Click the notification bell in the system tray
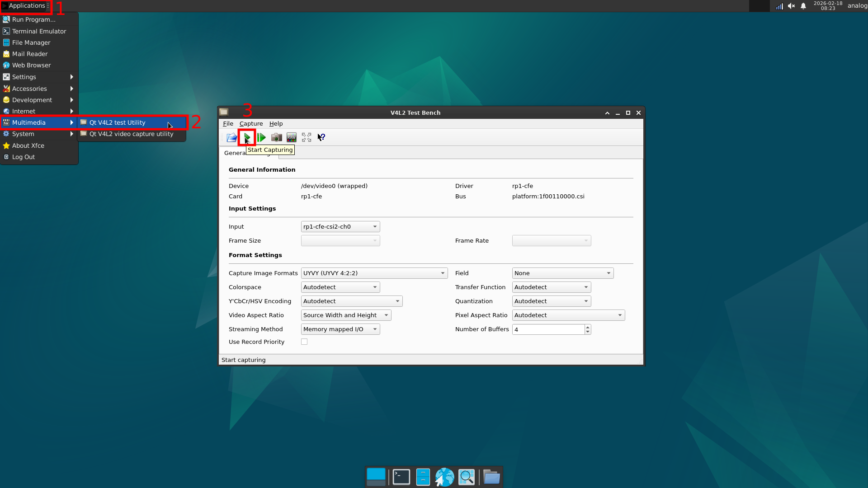This screenshot has height=488, width=868. point(803,6)
